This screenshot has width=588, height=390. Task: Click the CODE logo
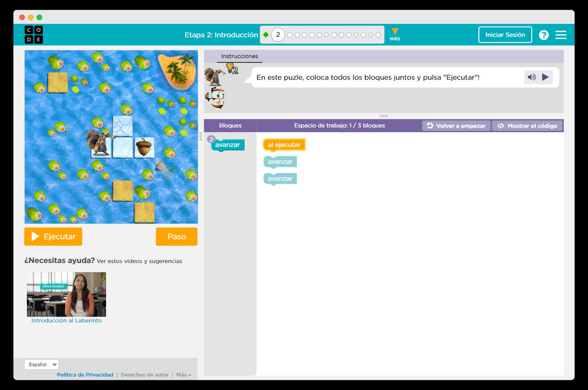34,34
